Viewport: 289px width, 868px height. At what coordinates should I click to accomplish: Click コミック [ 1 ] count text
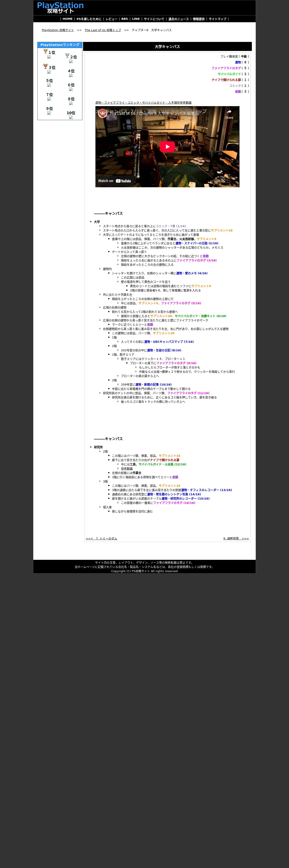[239, 86]
